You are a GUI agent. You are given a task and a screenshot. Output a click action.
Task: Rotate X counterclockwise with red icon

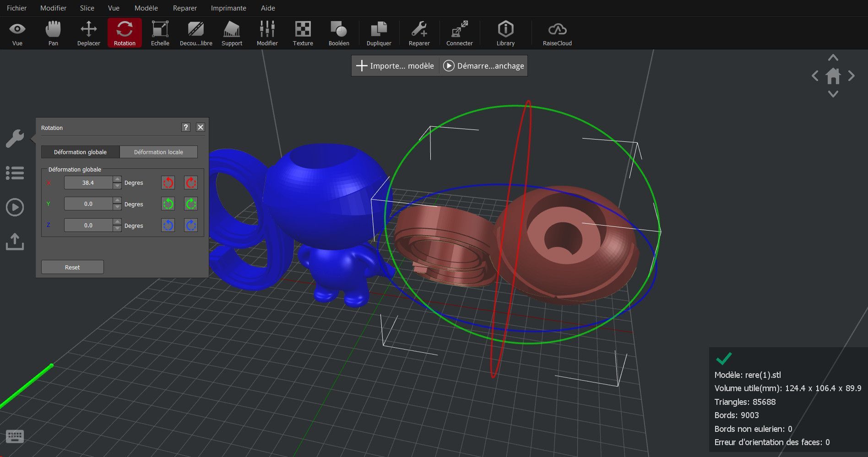(x=168, y=183)
